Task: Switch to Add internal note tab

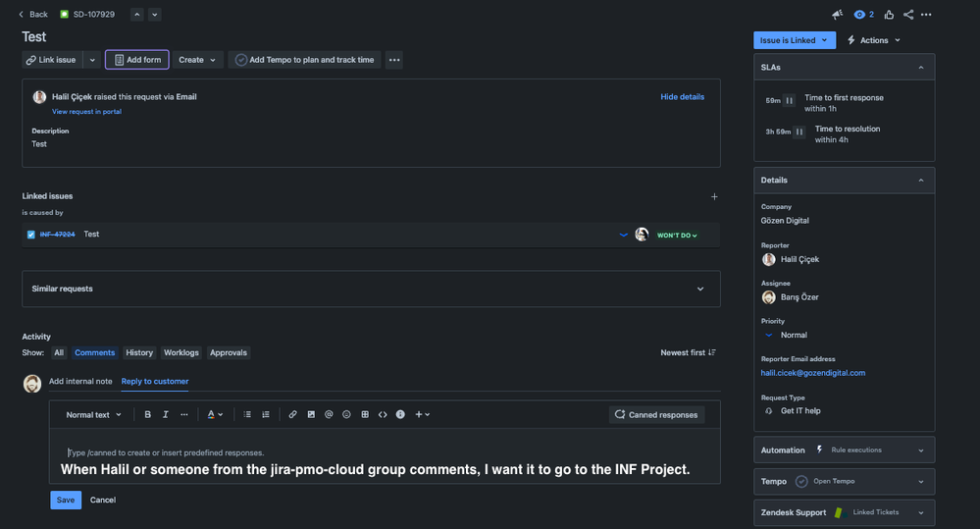Action: coord(80,382)
